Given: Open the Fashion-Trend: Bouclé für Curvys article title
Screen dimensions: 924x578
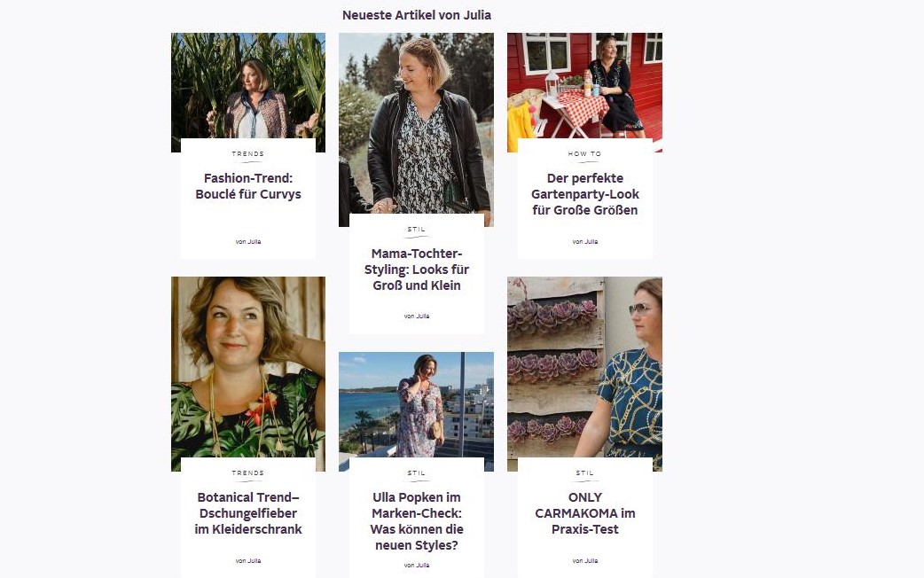Looking at the screenshot, I should pos(248,186).
